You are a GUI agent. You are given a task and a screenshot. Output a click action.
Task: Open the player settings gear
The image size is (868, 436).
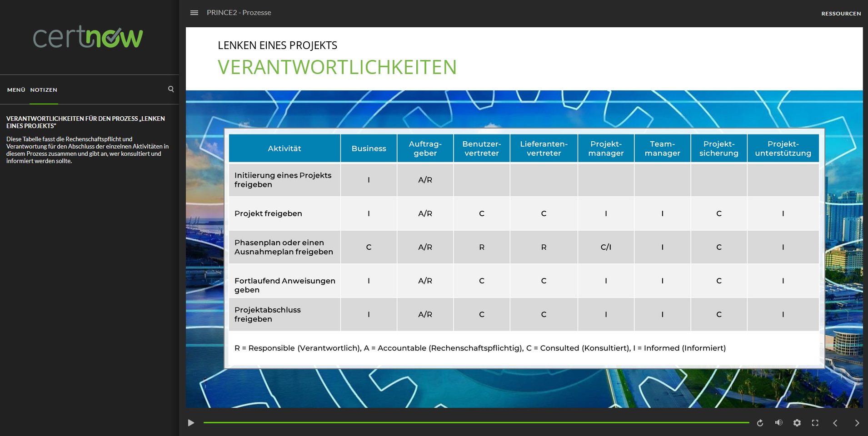point(797,423)
